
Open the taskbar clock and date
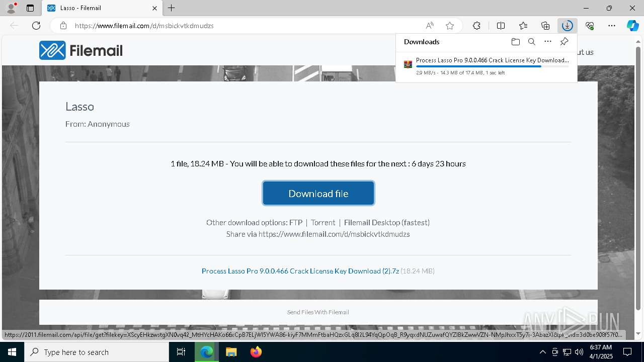[601, 352]
